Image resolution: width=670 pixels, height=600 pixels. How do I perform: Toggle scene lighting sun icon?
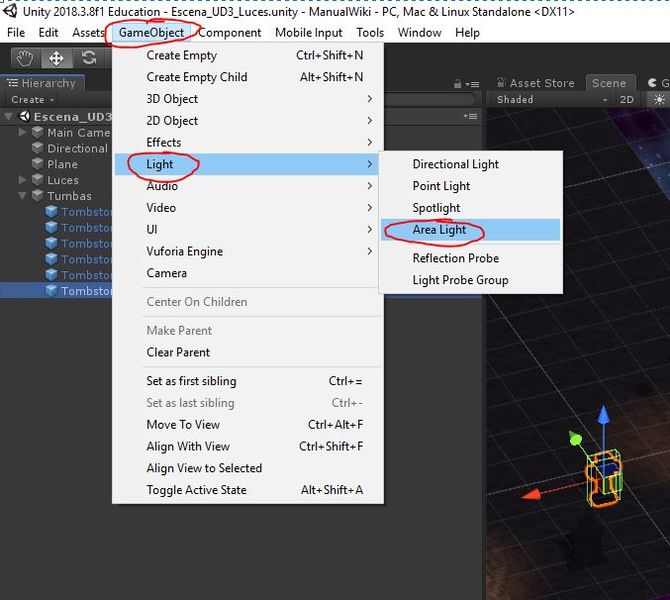[x=659, y=100]
